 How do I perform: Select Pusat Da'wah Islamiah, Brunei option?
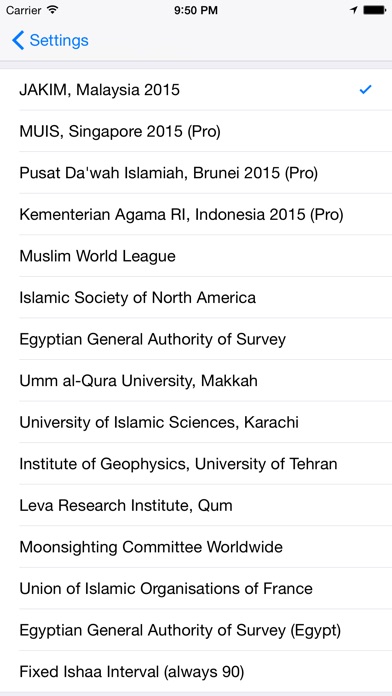pyautogui.click(x=196, y=173)
